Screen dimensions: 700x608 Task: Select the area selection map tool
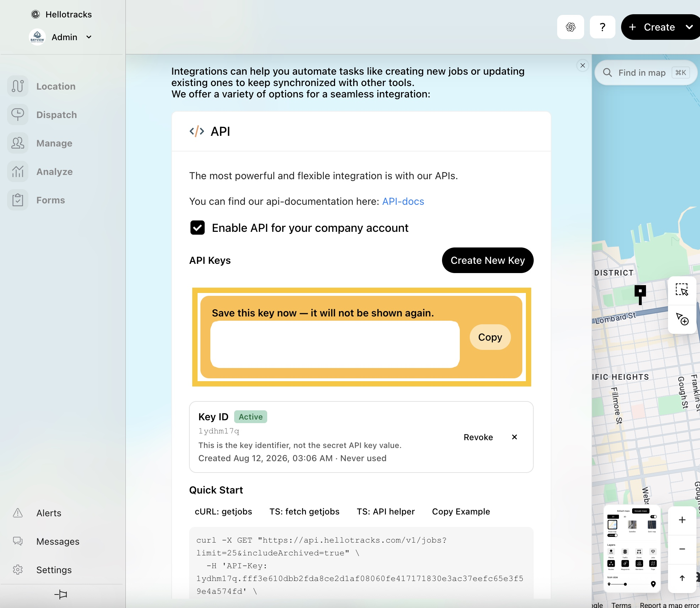(x=682, y=289)
